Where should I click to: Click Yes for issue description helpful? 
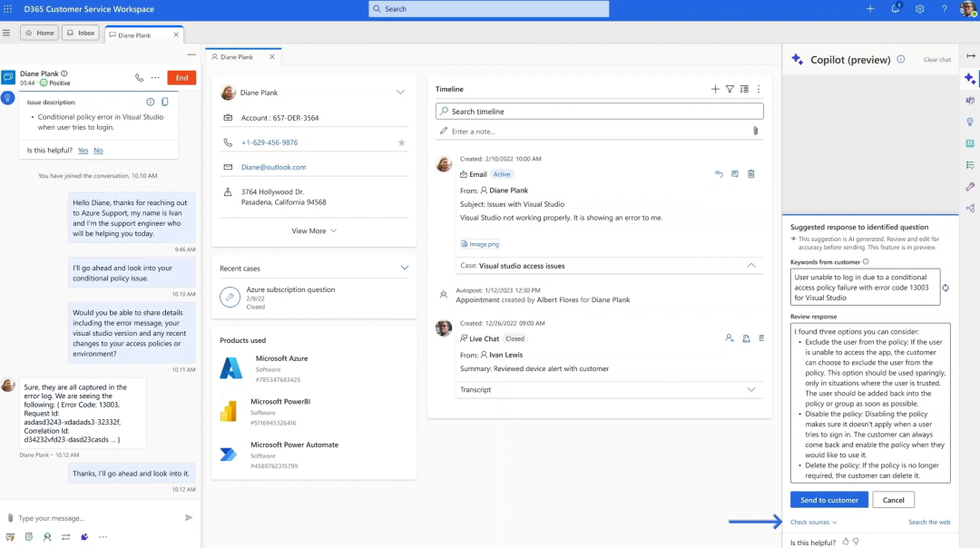click(x=83, y=151)
